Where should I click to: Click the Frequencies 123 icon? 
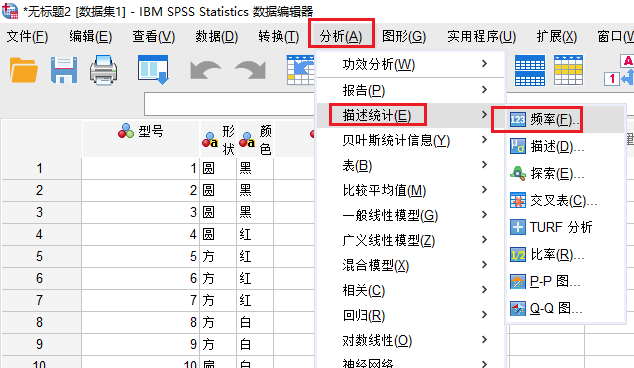518,120
